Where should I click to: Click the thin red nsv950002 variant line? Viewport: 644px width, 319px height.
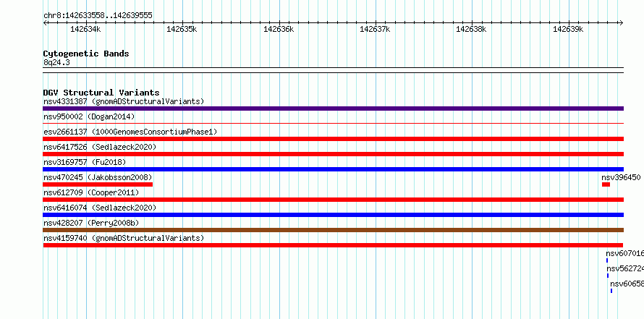point(333,123)
